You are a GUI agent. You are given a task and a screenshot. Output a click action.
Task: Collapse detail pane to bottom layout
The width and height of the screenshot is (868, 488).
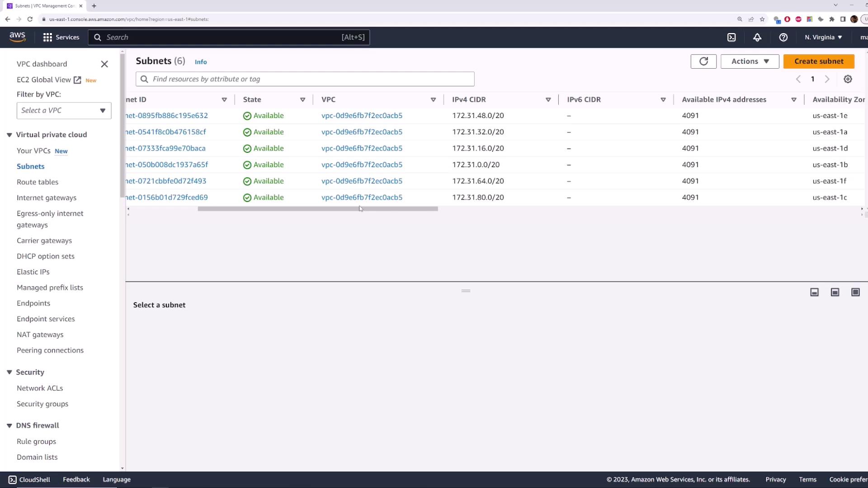[x=814, y=292]
